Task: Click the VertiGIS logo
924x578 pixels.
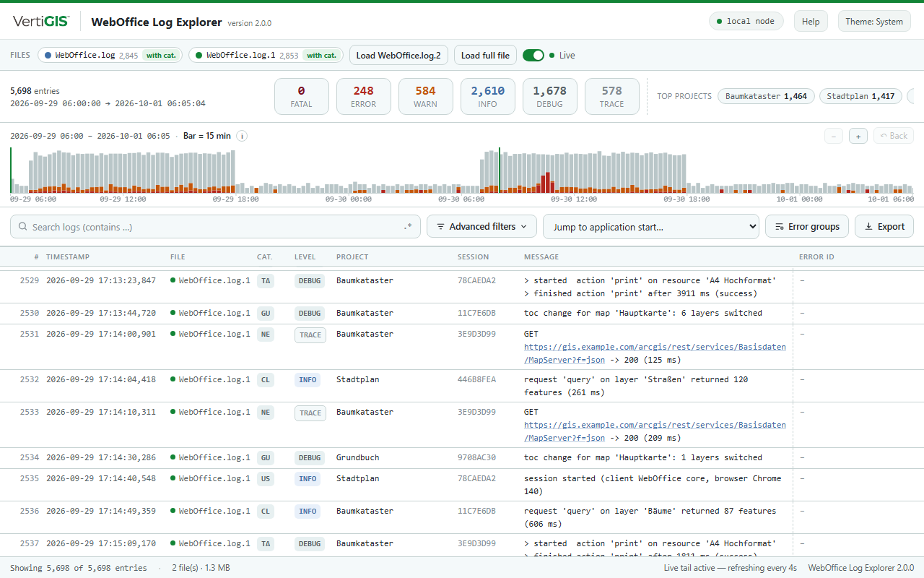Action: click(x=41, y=22)
